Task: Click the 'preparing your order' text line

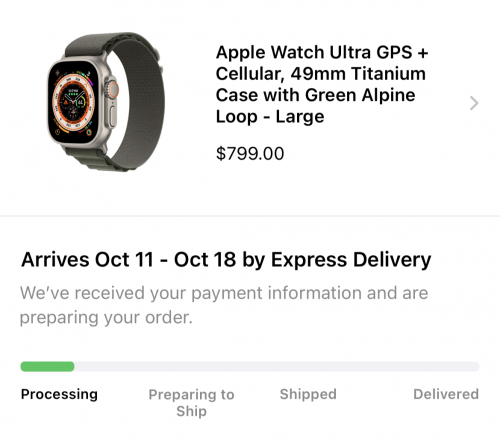Action: 106,317
